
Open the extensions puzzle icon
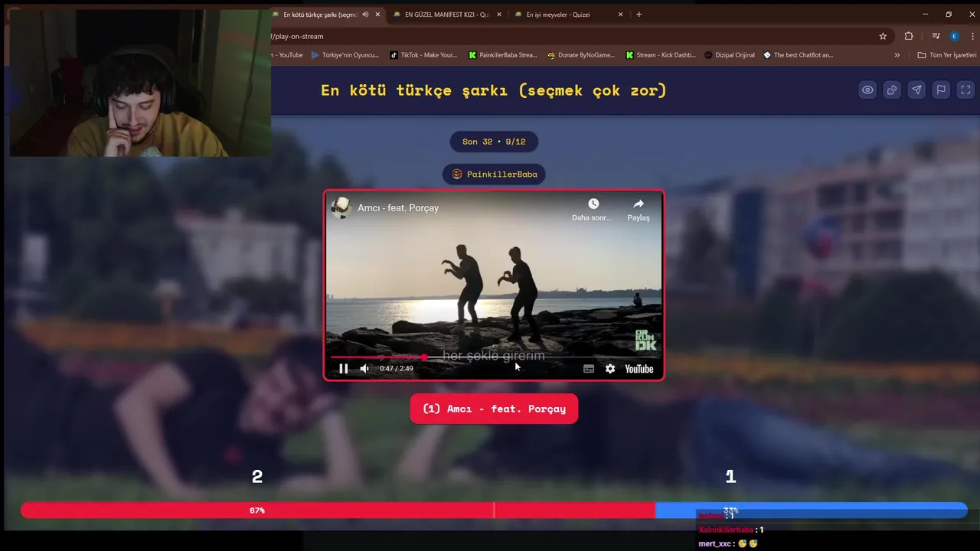(909, 36)
